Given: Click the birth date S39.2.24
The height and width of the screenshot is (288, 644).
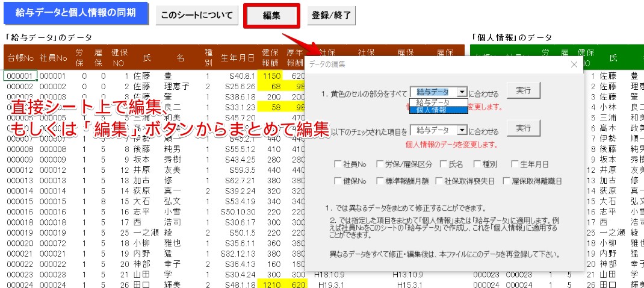Looking at the screenshot, I should click(x=240, y=190).
